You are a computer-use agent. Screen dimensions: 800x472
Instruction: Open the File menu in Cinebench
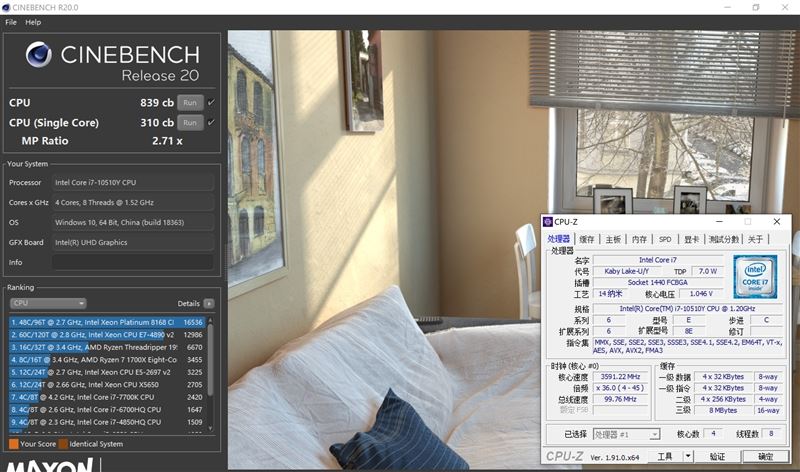click(11, 22)
